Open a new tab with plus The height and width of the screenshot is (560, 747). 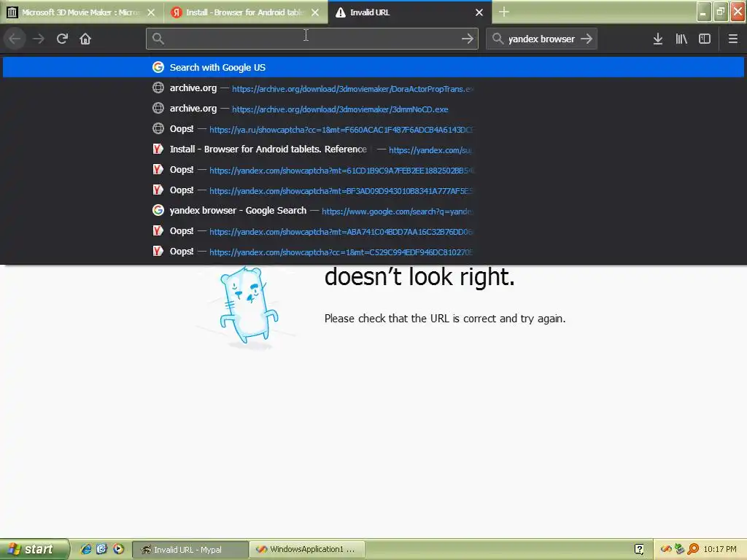tap(504, 12)
